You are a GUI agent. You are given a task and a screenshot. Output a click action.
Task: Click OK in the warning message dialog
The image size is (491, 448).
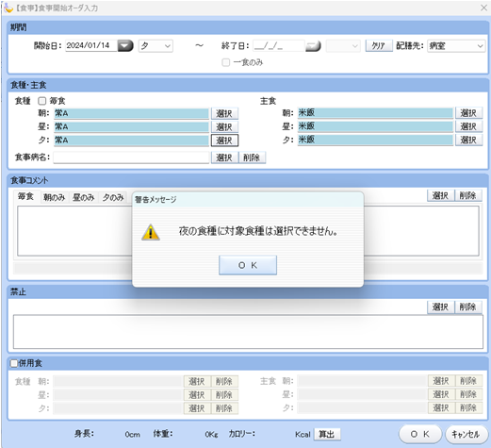pos(248,265)
